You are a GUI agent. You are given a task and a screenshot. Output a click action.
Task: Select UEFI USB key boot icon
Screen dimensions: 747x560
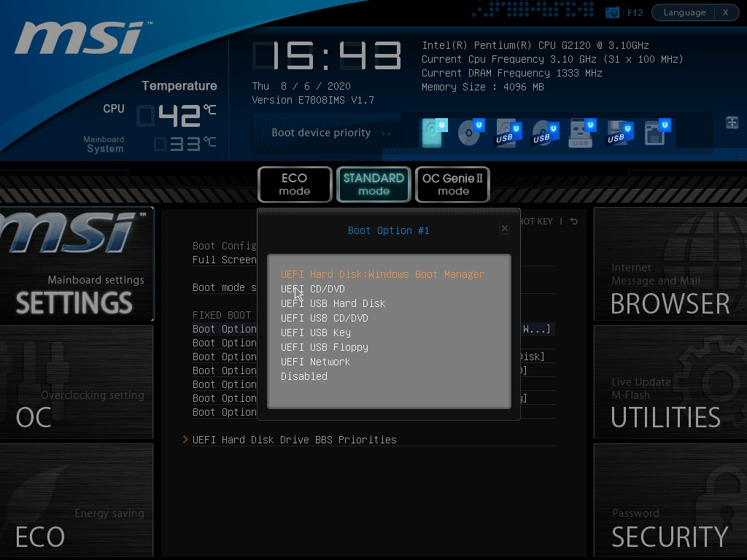click(x=582, y=133)
